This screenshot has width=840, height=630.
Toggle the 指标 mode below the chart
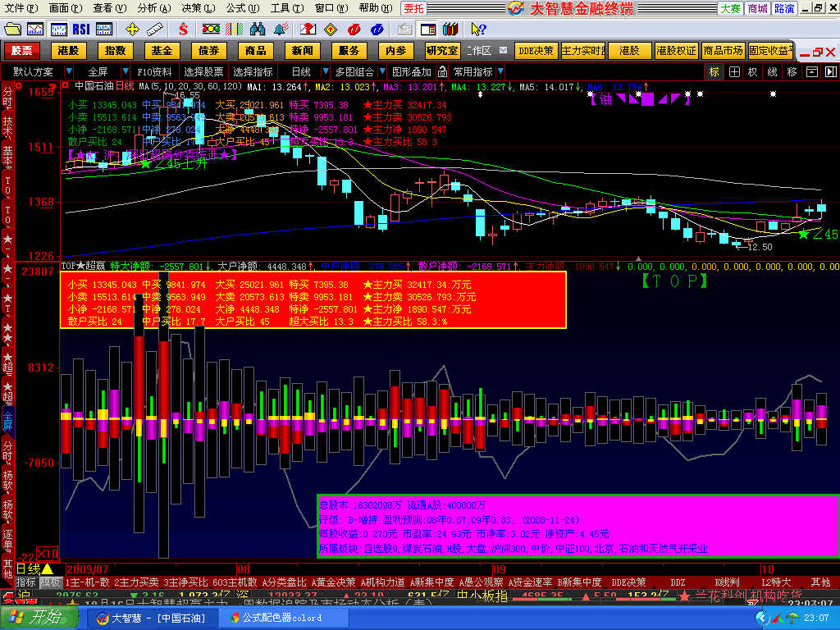[25, 582]
